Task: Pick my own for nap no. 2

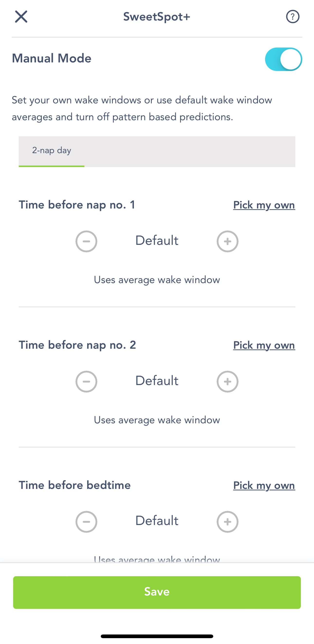Action: tap(264, 345)
